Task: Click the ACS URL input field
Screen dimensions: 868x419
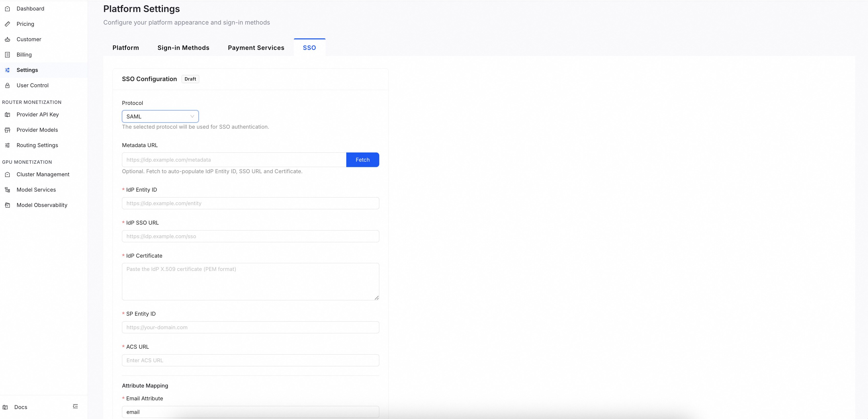Action: coord(250,360)
